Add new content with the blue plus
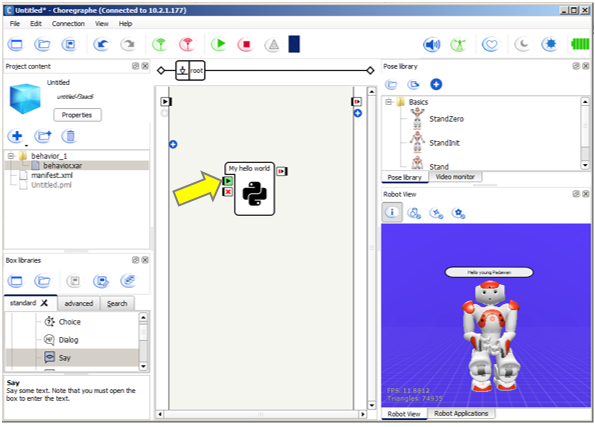The image size is (595, 427). (x=16, y=136)
